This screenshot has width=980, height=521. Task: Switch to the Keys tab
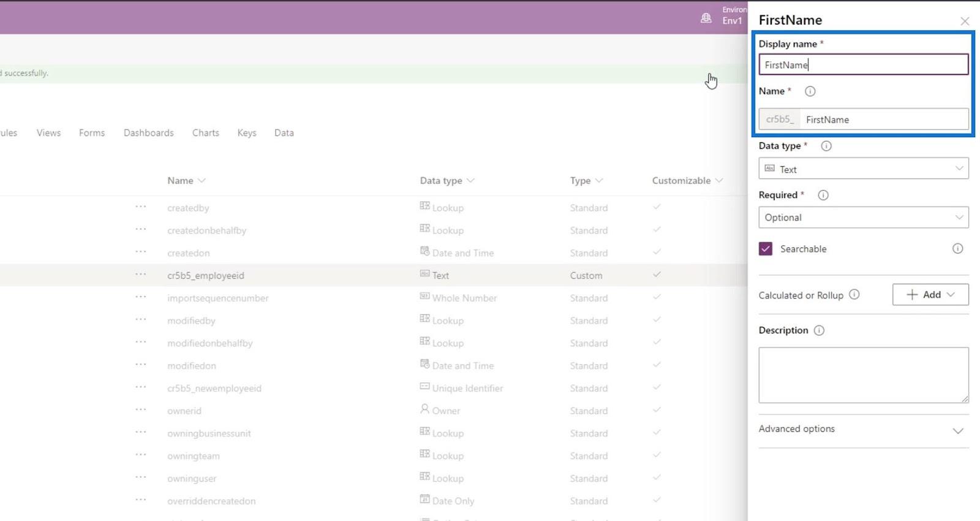point(247,133)
